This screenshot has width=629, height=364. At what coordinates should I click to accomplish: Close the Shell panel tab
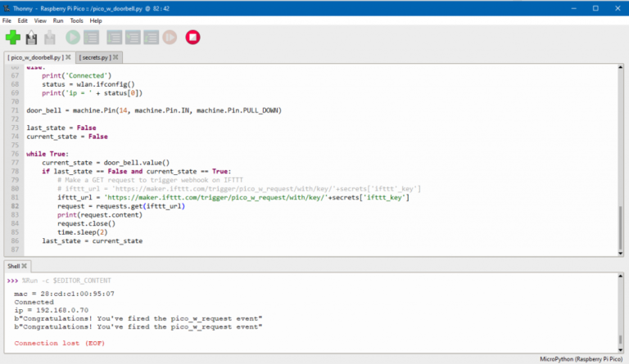[24, 266]
